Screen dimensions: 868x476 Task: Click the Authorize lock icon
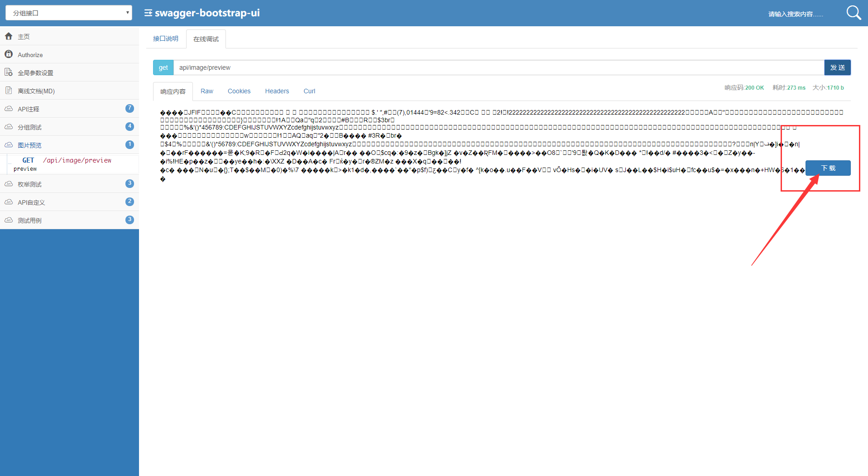pos(8,54)
